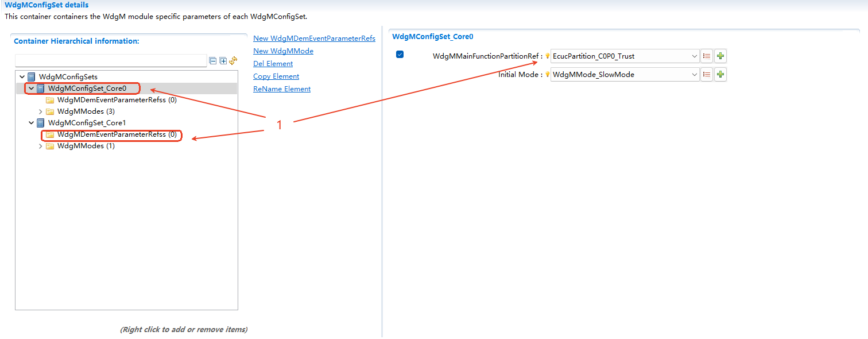Uncheck the WdgMMainFunctionPartitionRef checkbox
Viewport: 868px width, 339px height.
tap(400, 55)
